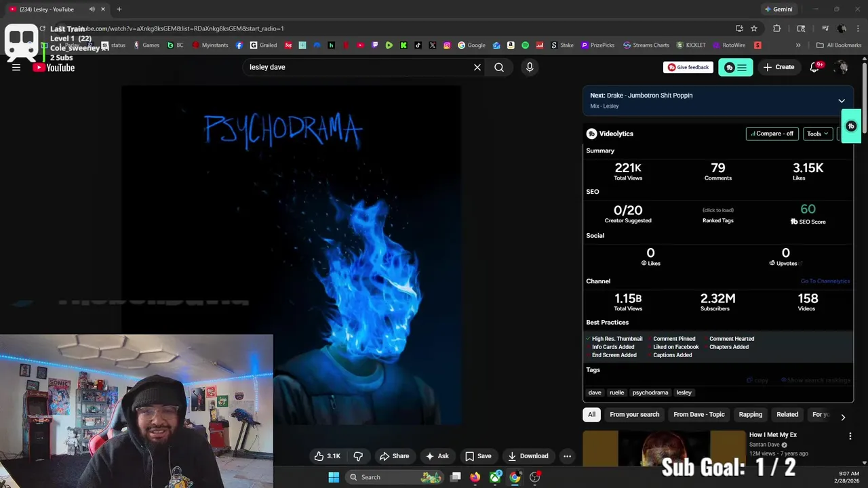Run search with the magnifier button
The image size is (868, 488).
499,67
